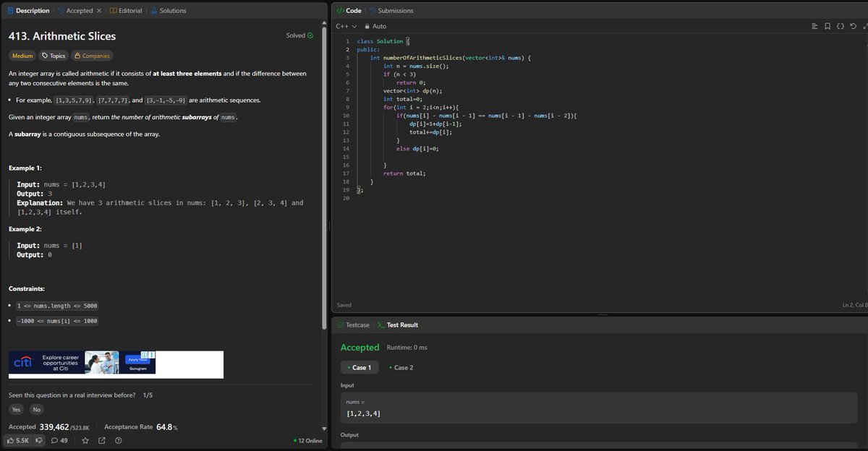Switch to the Editorial tab
The image size is (868, 451).
[x=124, y=10]
